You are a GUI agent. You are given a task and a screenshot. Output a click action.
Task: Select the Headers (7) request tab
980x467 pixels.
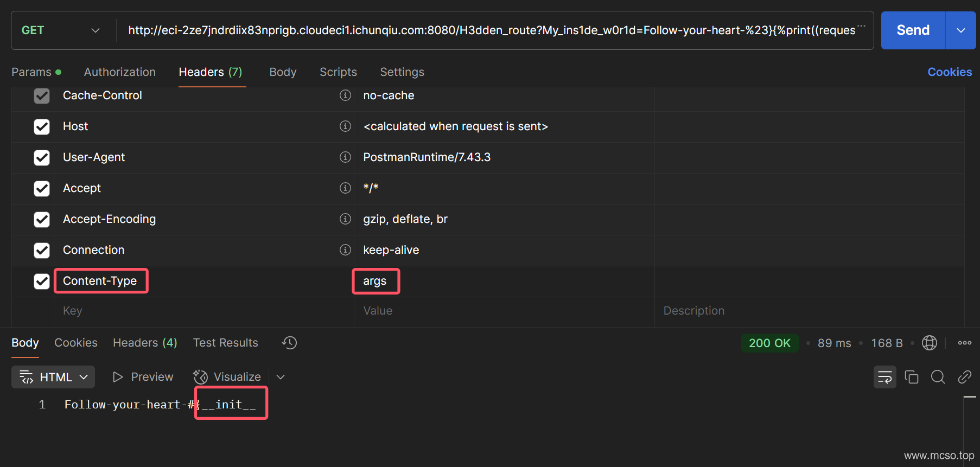point(211,72)
